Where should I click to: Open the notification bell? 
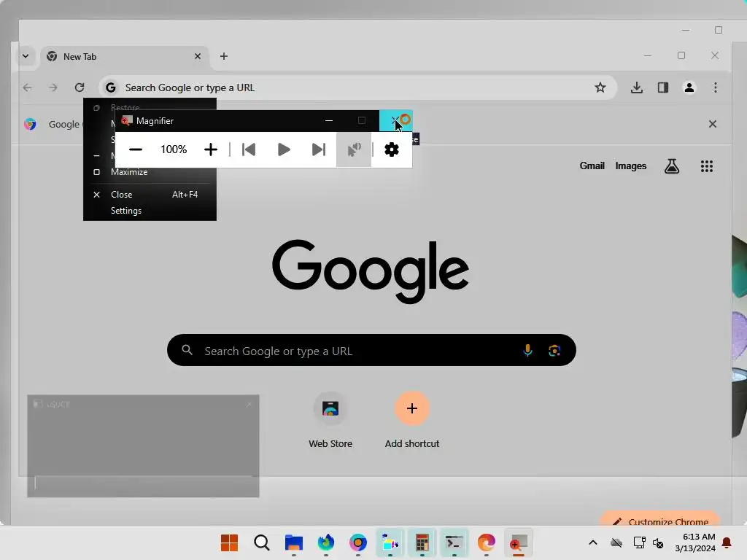[x=727, y=542]
